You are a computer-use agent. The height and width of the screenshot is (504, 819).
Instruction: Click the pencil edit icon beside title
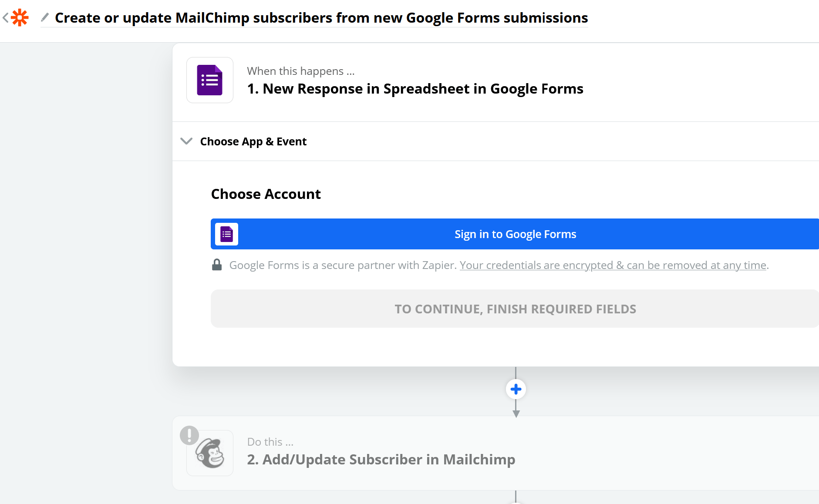tap(44, 17)
